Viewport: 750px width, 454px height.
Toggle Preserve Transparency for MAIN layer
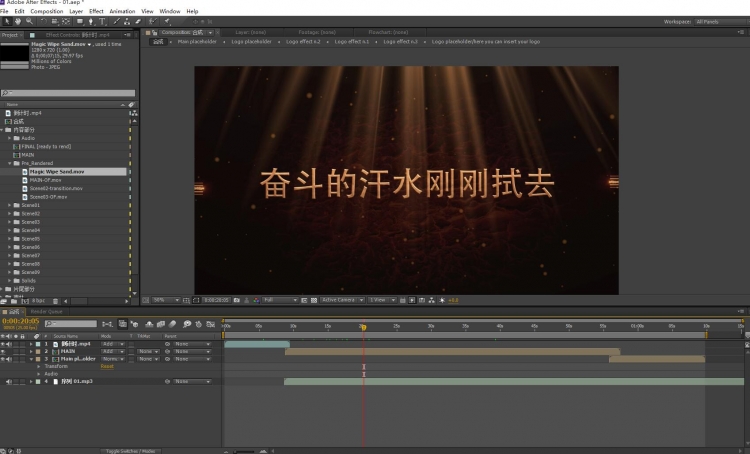click(x=131, y=352)
